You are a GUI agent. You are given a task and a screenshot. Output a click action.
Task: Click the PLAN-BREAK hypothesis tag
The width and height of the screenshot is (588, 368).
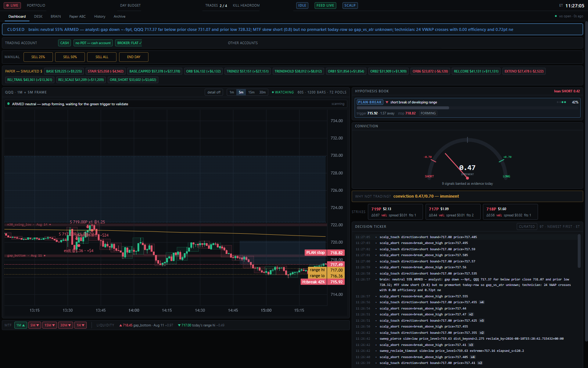point(370,102)
